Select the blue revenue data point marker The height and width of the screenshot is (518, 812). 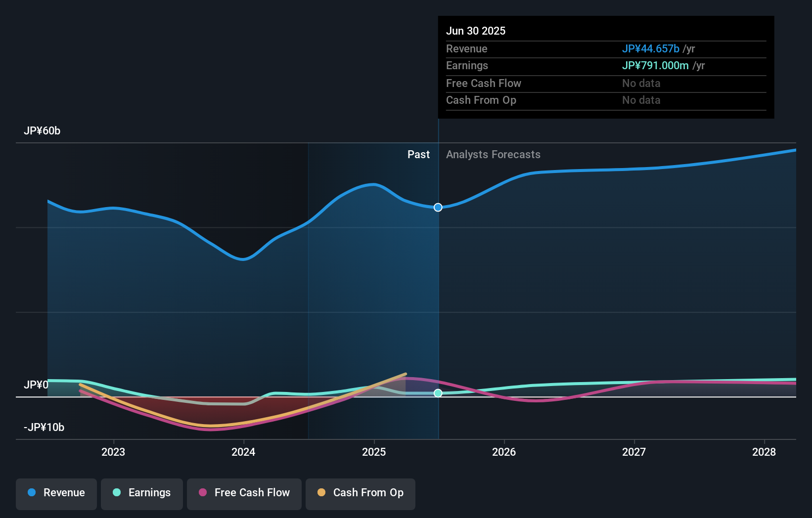[x=437, y=208]
